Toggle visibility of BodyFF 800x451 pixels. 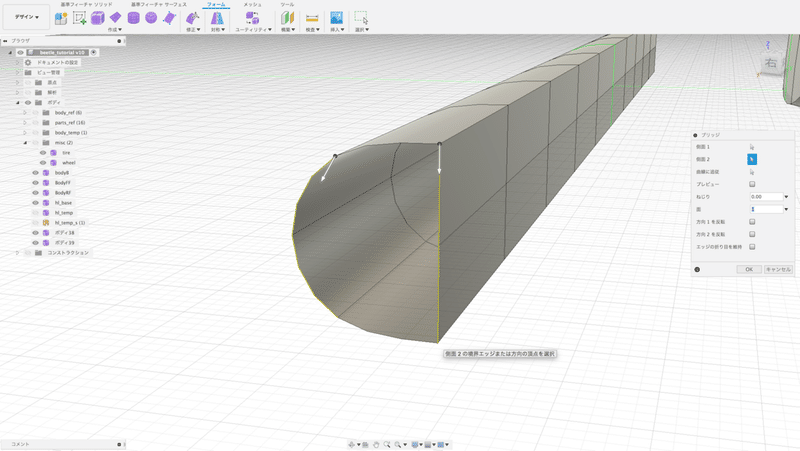[x=35, y=183]
